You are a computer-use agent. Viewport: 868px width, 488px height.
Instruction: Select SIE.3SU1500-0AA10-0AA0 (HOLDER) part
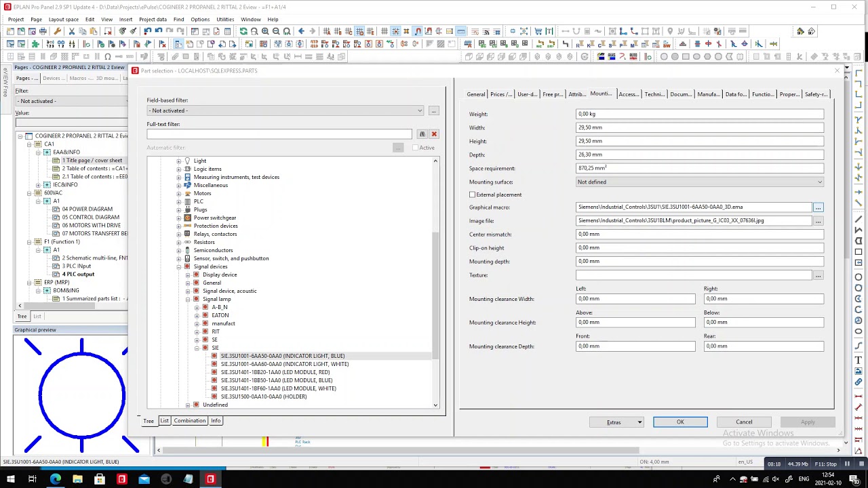pos(264,396)
